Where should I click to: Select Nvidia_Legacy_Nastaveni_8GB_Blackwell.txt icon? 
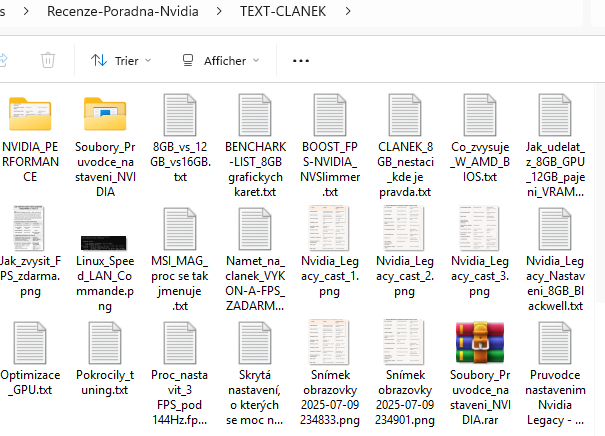(x=554, y=229)
